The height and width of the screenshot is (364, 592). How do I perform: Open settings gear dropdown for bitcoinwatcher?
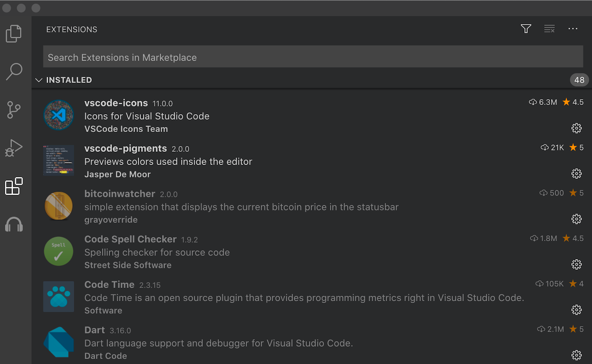point(577,219)
